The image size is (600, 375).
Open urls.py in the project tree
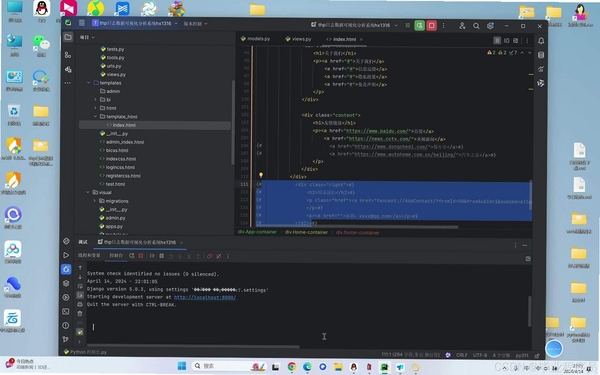pos(111,66)
